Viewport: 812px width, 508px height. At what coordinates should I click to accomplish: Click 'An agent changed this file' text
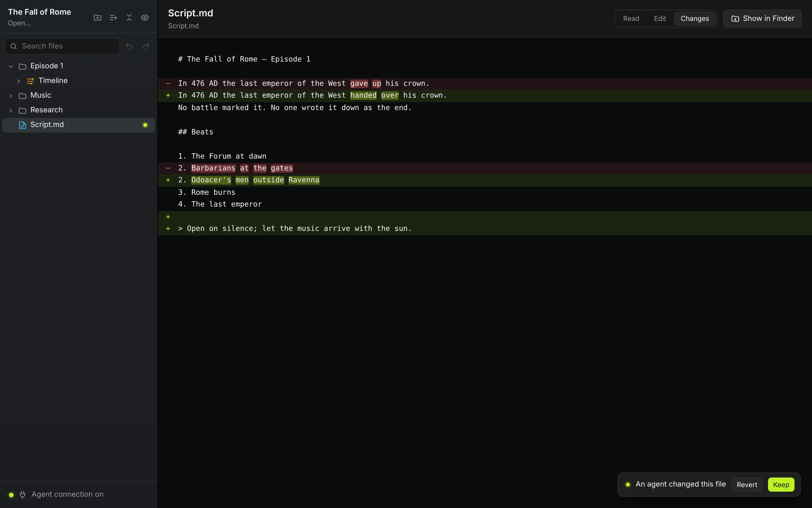click(x=680, y=484)
